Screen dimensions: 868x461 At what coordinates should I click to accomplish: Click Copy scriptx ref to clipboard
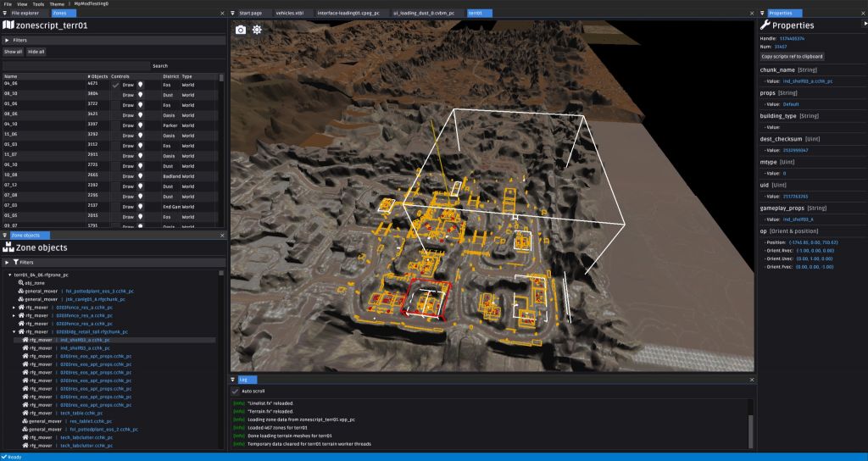(x=792, y=56)
